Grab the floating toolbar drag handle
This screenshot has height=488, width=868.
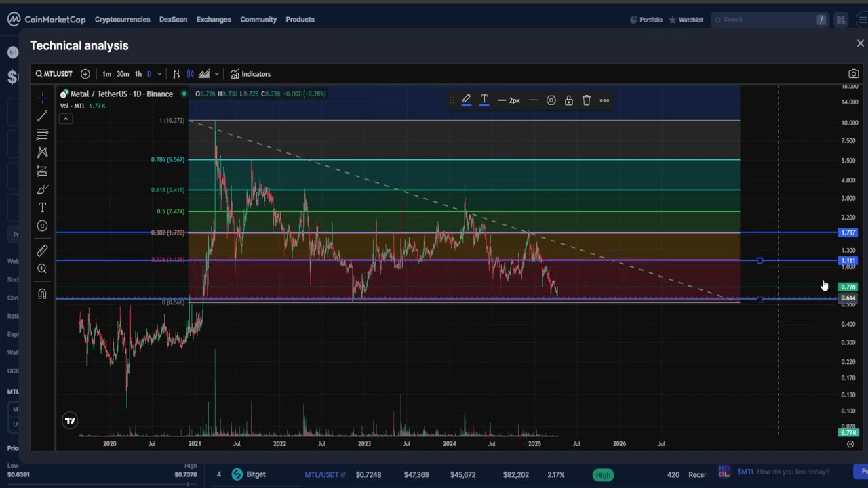[x=452, y=100]
